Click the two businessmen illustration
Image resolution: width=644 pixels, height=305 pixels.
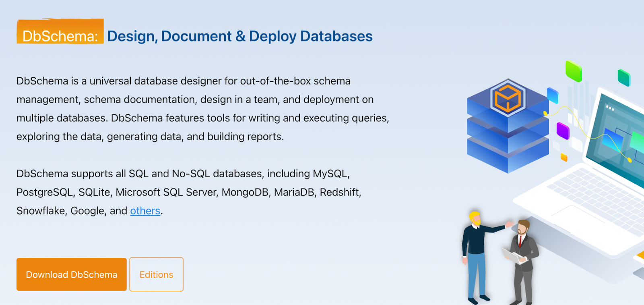(x=500, y=257)
